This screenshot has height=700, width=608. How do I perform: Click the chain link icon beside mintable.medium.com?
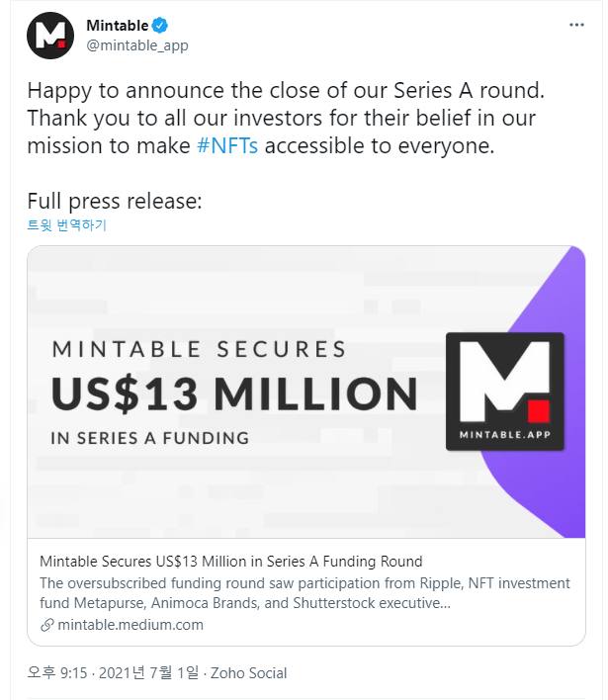[46, 625]
